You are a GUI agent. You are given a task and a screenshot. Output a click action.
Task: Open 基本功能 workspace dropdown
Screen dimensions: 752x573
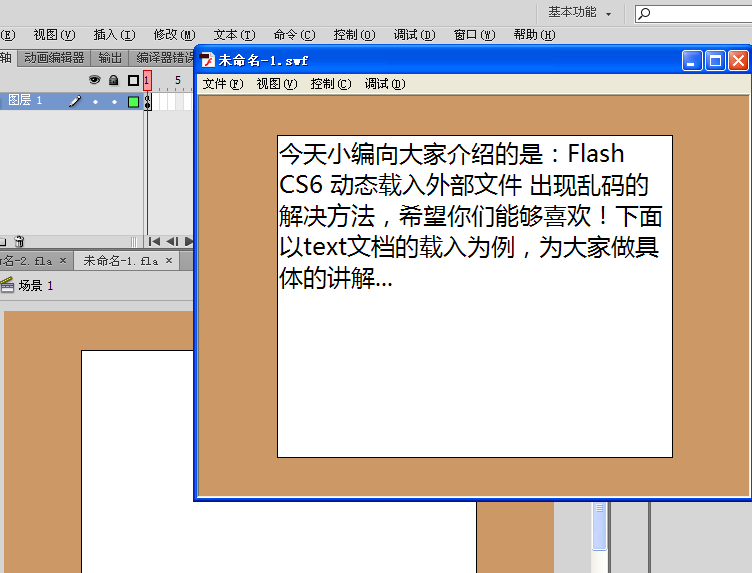click(579, 12)
